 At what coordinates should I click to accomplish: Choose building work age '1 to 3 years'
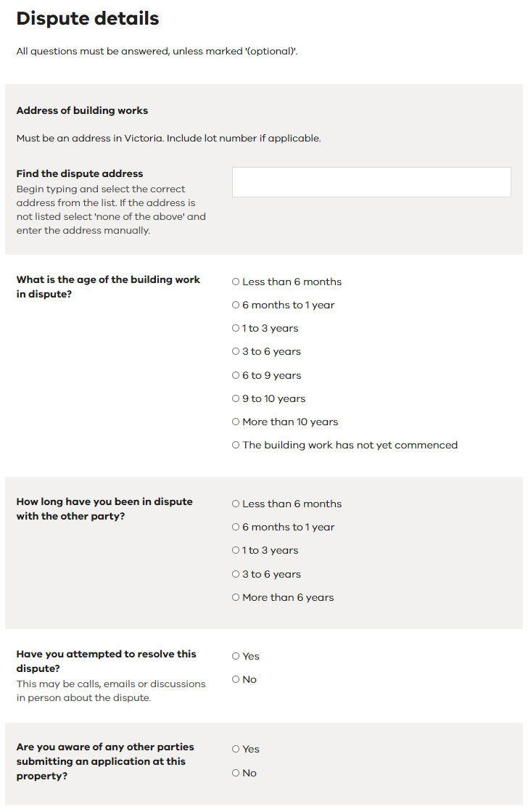pos(236,328)
